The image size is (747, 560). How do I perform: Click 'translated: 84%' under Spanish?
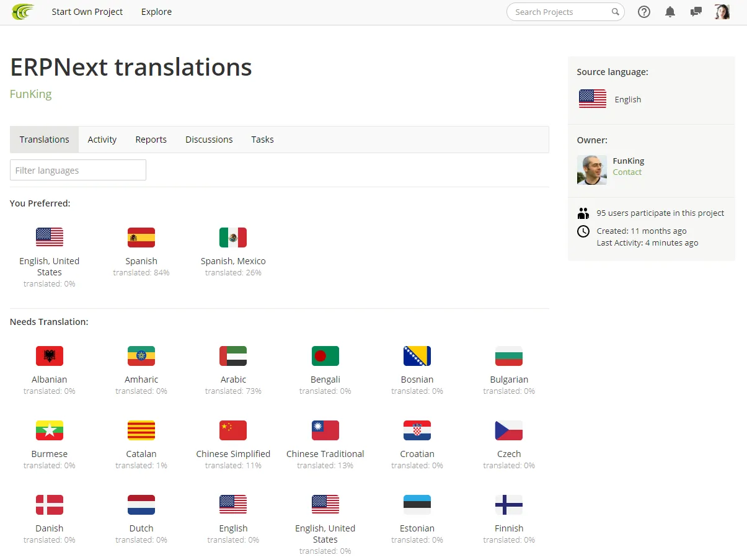click(141, 273)
